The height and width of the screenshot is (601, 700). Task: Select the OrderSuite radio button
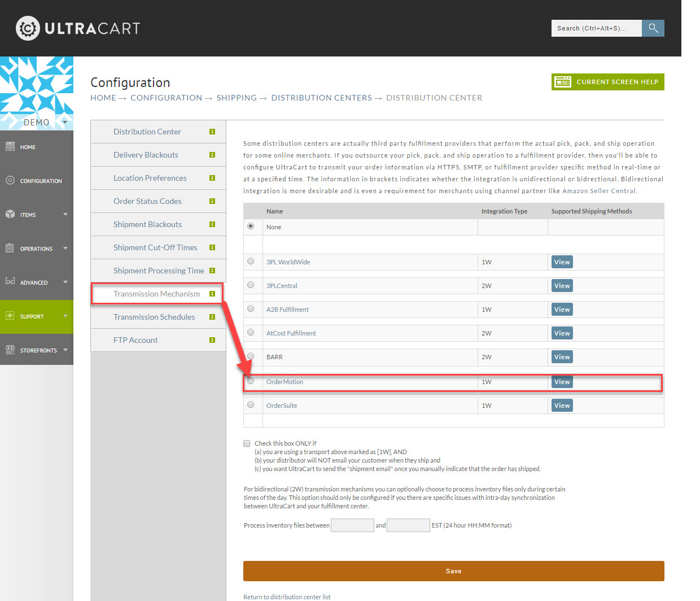[251, 404]
